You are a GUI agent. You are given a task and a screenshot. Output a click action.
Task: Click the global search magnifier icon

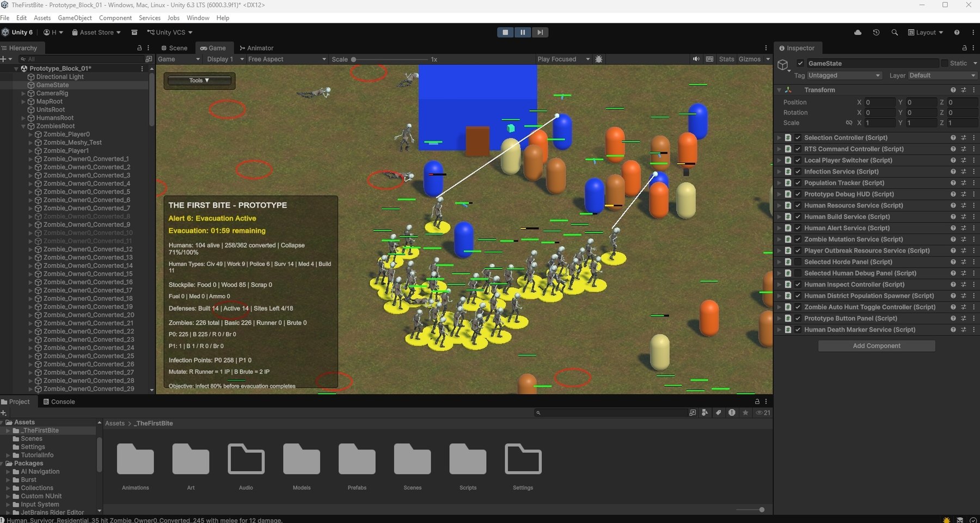point(895,32)
